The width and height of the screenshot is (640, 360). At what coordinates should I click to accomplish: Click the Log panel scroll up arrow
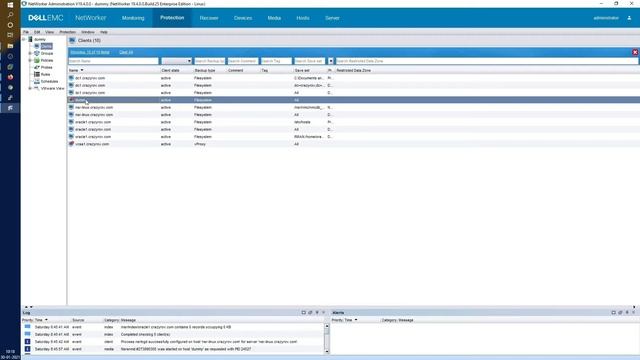click(x=327, y=327)
